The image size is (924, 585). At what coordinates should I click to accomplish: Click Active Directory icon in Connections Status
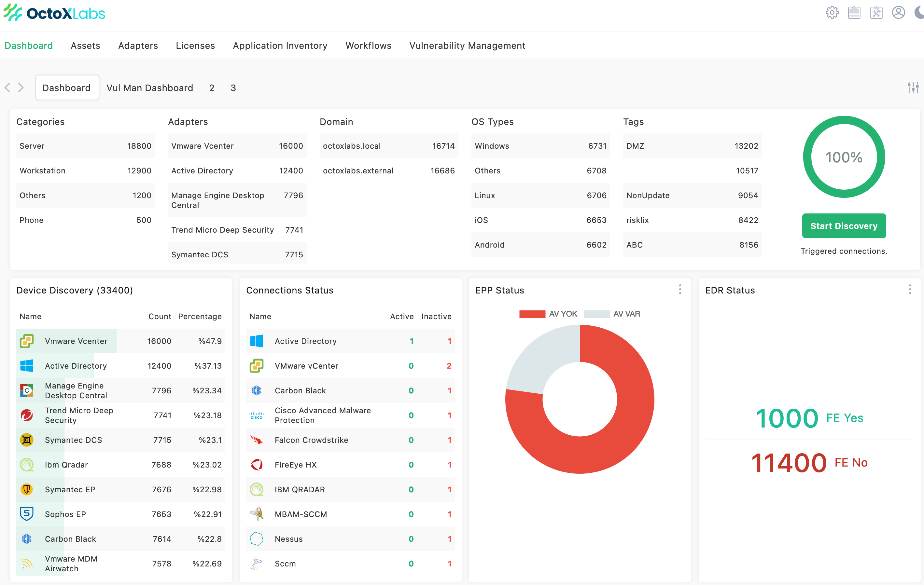point(256,341)
